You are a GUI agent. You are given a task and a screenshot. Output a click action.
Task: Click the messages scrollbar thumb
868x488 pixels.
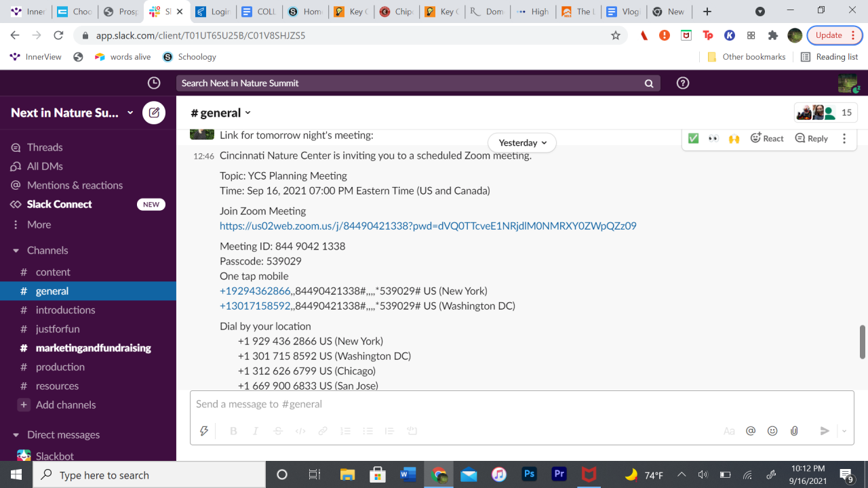pyautogui.click(x=863, y=342)
